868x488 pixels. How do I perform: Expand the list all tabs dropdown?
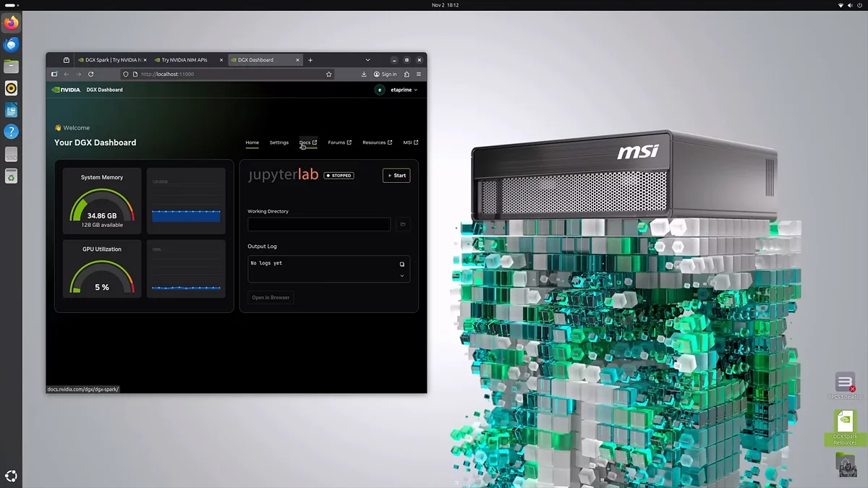click(367, 60)
